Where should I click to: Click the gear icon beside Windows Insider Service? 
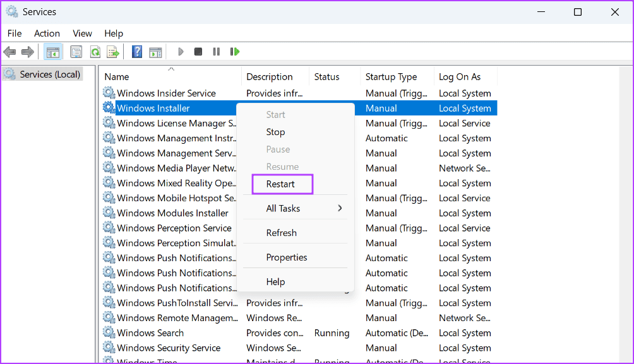pos(109,93)
